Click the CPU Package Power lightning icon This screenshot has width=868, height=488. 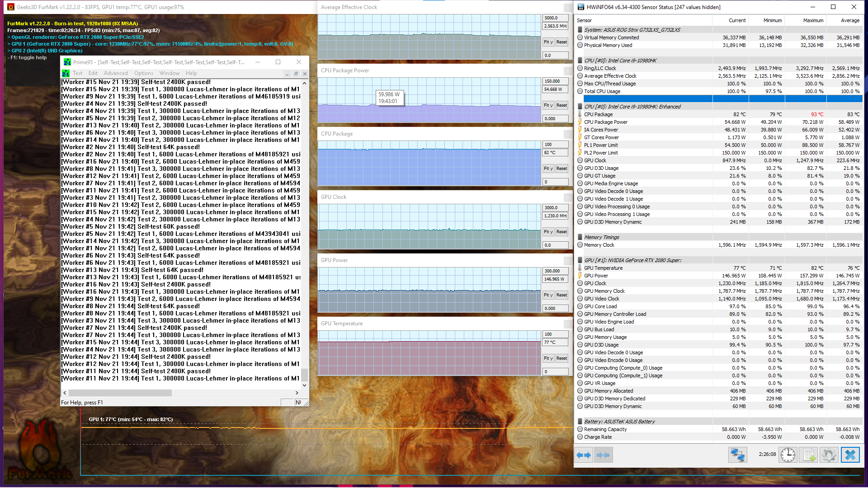580,122
